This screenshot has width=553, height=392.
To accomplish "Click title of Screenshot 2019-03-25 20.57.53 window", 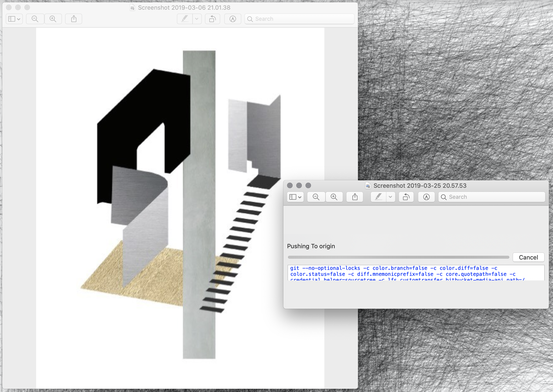I will 420,186.
